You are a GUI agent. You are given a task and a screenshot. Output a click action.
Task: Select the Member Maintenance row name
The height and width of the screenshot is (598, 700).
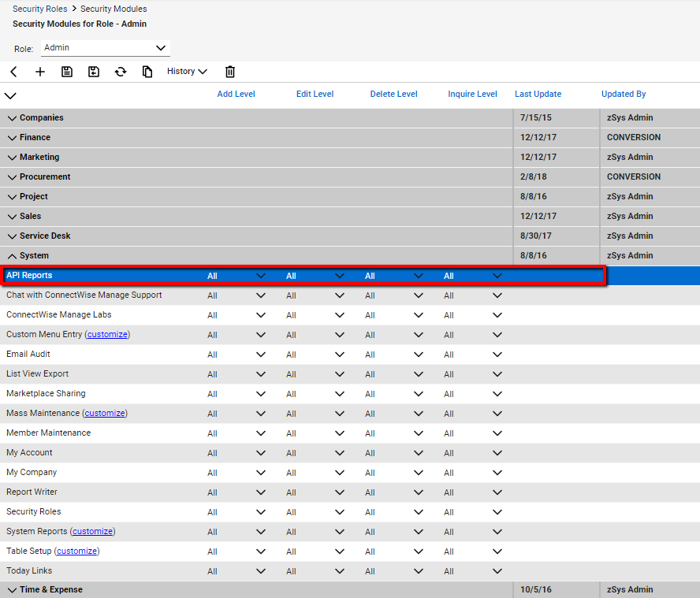pos(48,433)
